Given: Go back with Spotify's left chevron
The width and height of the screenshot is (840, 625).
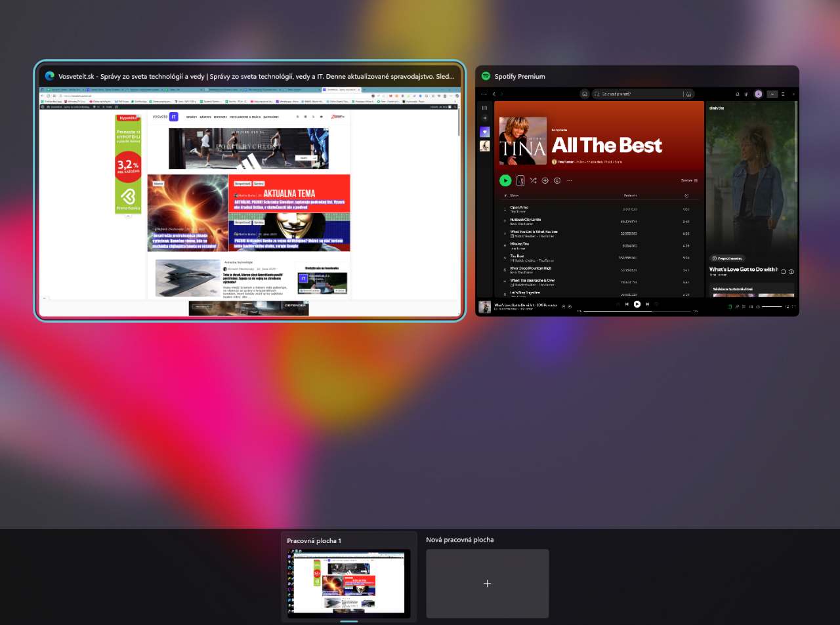Looking at the screenshot, I should tap(494, 94).
